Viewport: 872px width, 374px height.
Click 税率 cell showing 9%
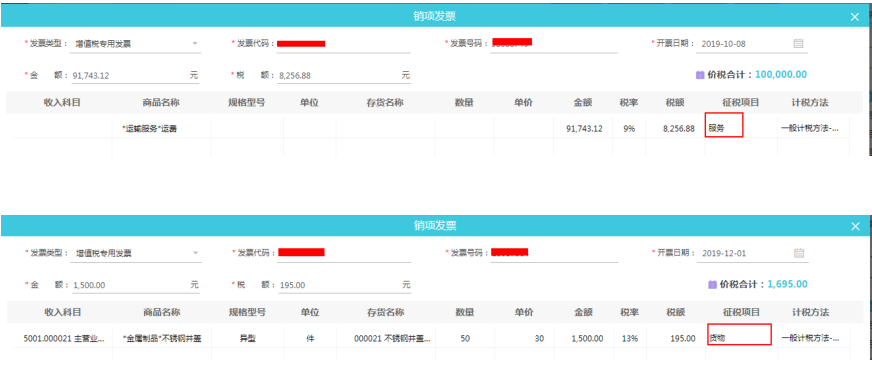coord(629,128)
